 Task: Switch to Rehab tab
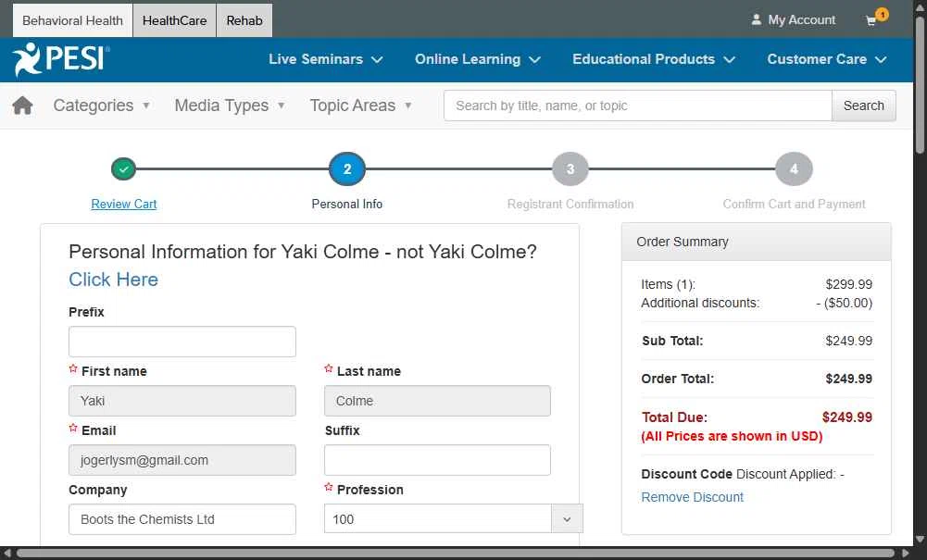point(244,20)
